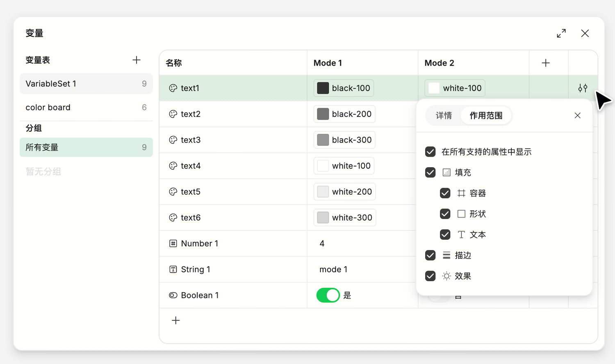Click the black-300 color value for text3

(x=344, y=140)
